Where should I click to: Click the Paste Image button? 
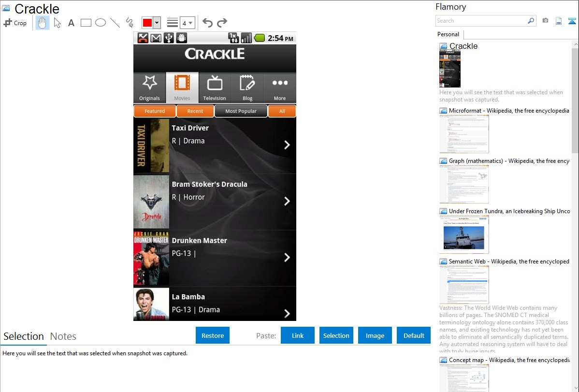pos(375,335)
